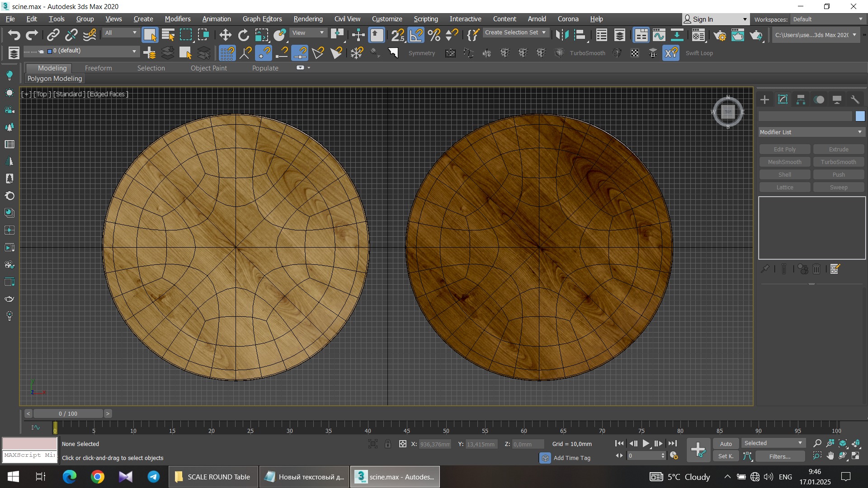Viewport: 868px width, 488px height.
Task: Switch to Hierarchy command panel
Action: pos(801,99)
